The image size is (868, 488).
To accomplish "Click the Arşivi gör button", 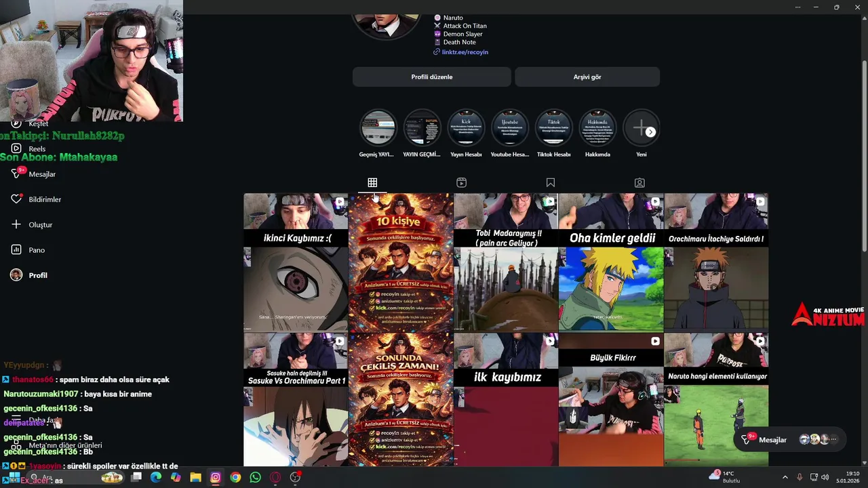I will [x=587, y=77].
